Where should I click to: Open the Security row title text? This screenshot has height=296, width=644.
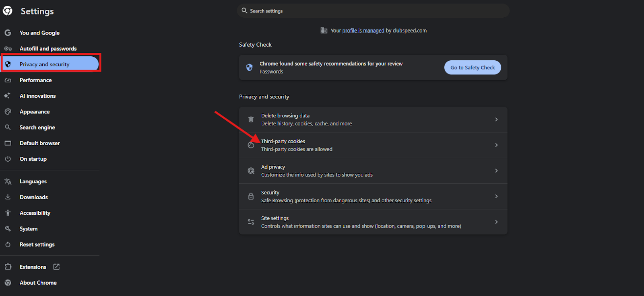[270, 193]
